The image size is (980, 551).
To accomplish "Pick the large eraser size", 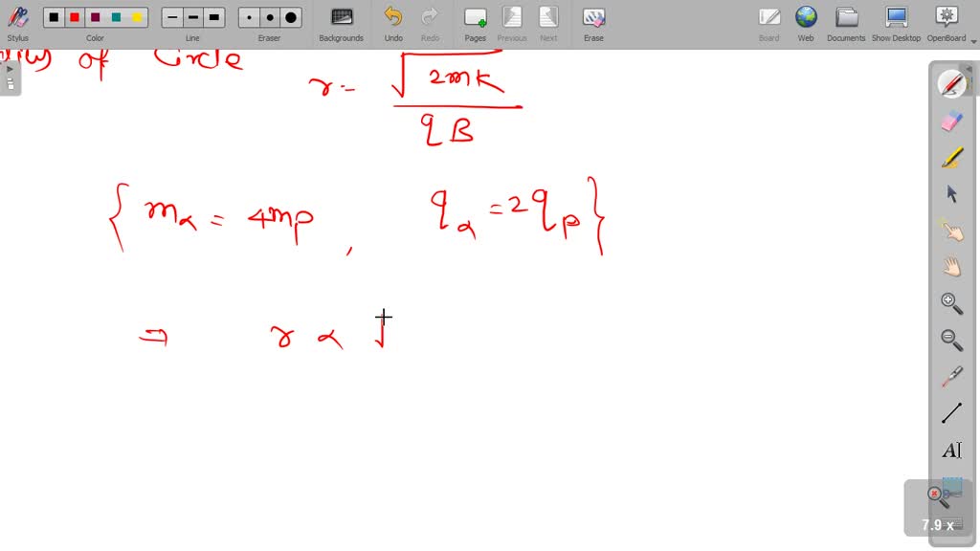I will click(291, 17).
